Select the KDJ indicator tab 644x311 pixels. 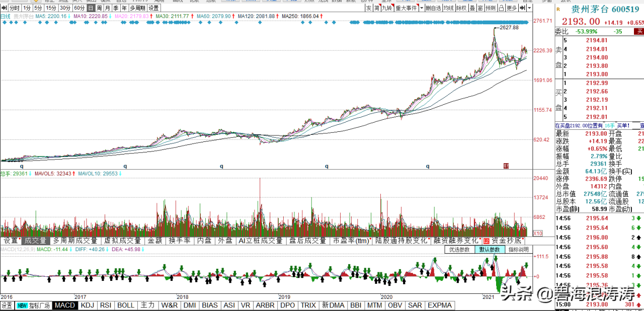point(88,305)
